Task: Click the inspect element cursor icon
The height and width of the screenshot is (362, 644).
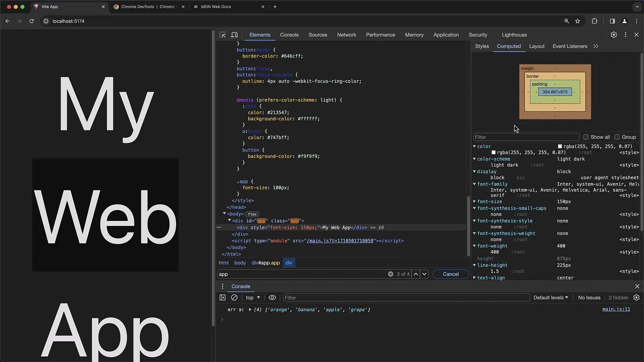Action: click(222, 35)
